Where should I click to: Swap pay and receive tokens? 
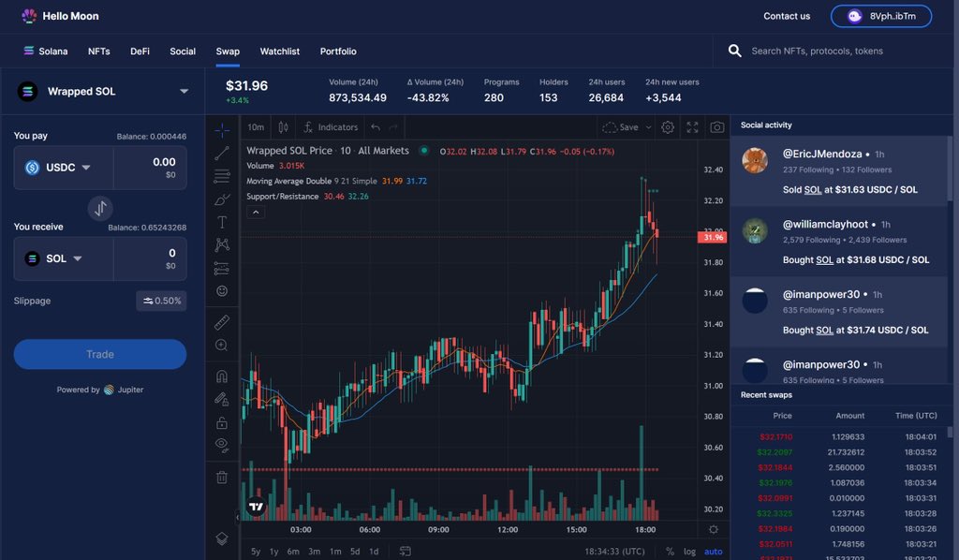(100, 209)
